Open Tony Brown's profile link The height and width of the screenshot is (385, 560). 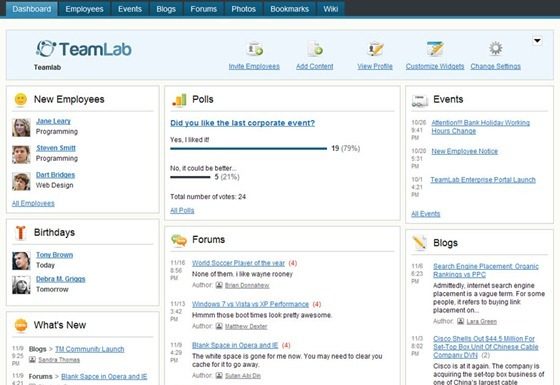(x=55, y=255)
